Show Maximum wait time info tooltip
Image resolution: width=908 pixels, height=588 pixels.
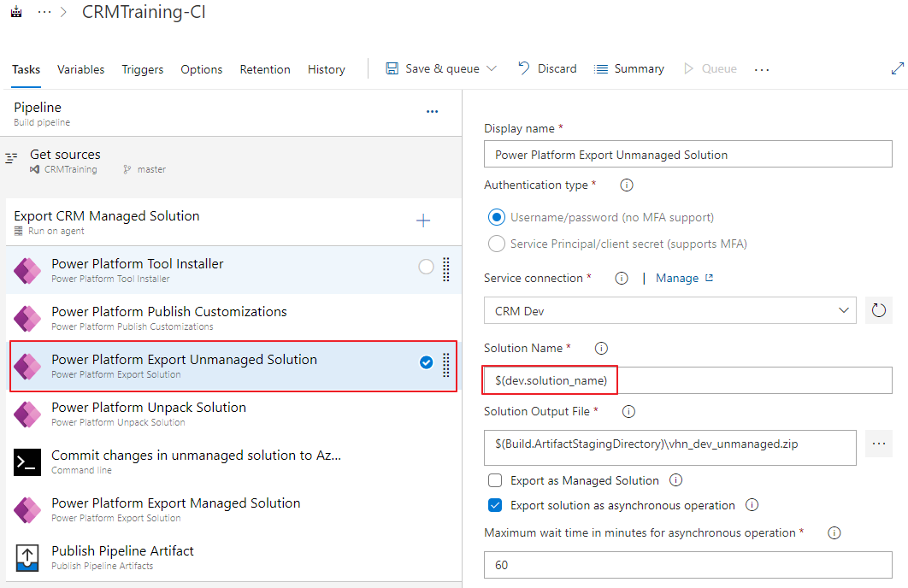tap(834, 533)
